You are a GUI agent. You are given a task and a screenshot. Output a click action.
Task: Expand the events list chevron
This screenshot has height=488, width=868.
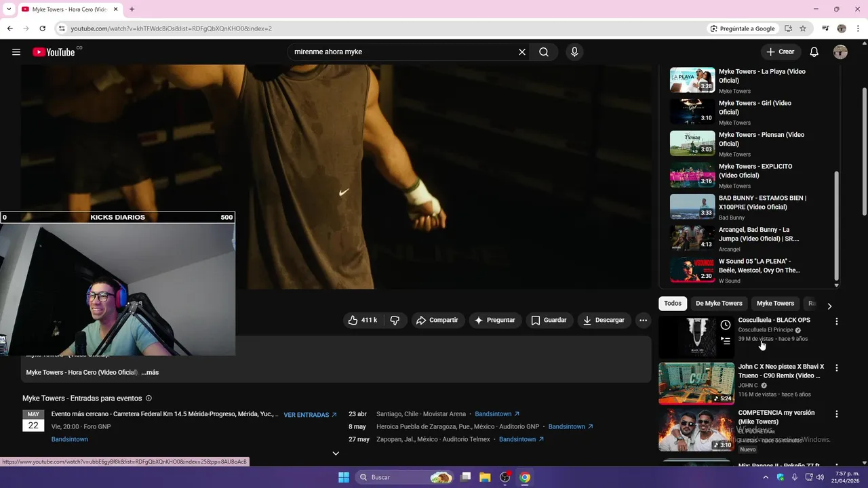[335, 453]
